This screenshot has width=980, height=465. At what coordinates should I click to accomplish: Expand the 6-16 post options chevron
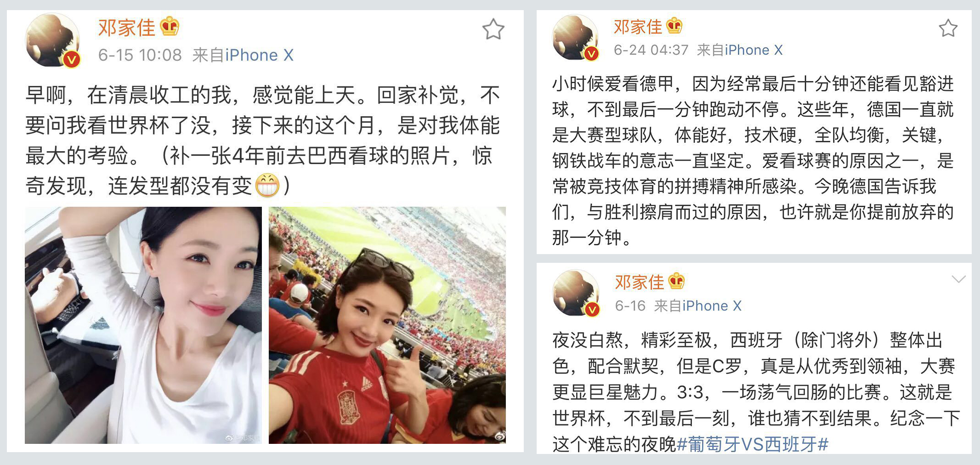point(958,279)
